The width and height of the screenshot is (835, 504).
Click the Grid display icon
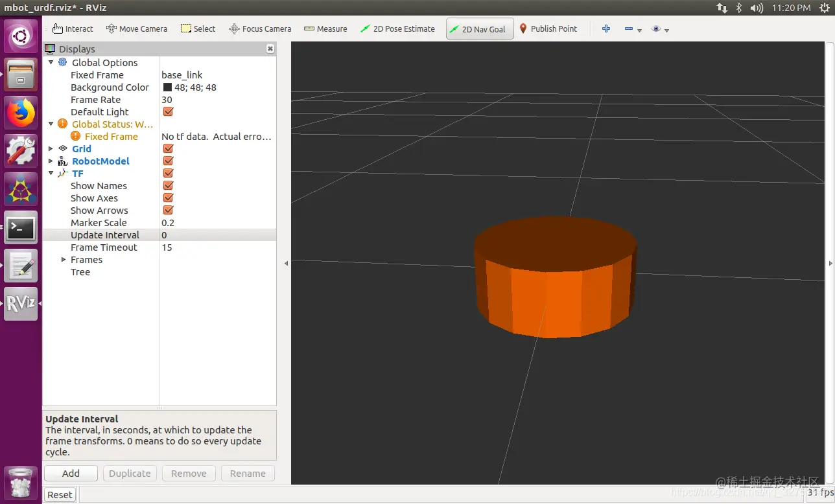(x=63, y=148)
